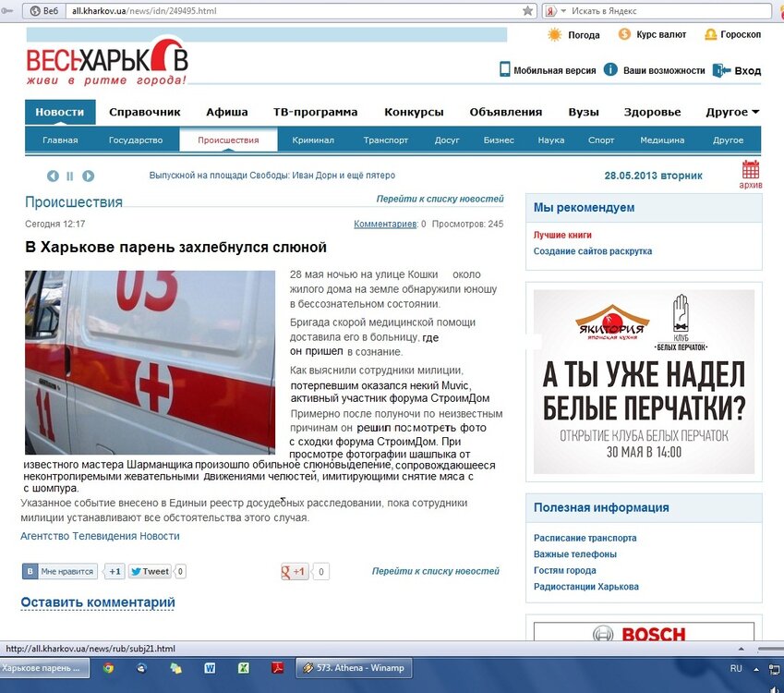Open Важные телефоны link
Viewport: 784px width, 693px height.
[x=575, y=554]
